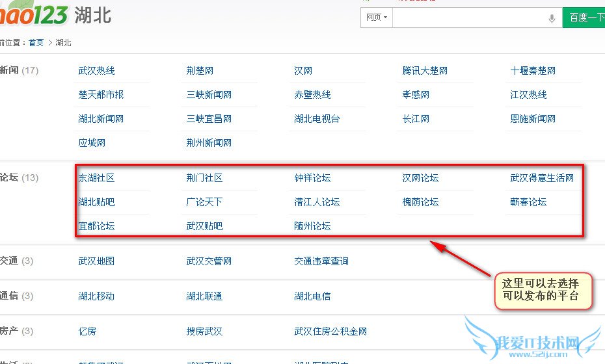Open the 武汉地图 link
Screen dimensions: 605x364
(x=96, y=261)
